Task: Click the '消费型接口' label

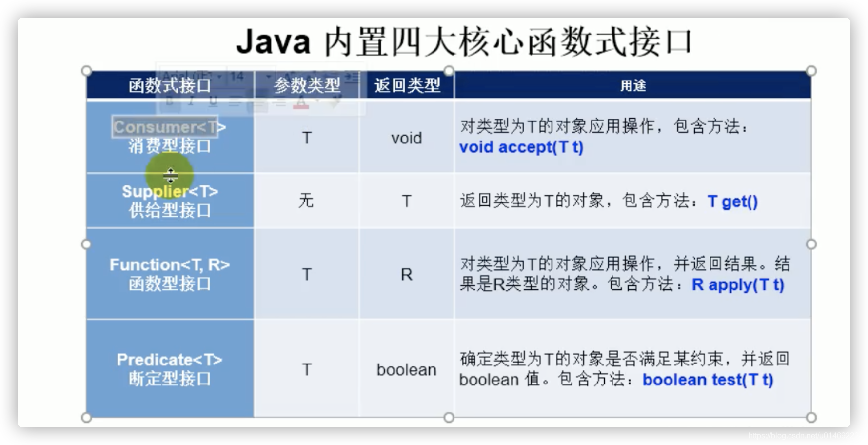Action: pyautogui.click(x=170, y=146)
